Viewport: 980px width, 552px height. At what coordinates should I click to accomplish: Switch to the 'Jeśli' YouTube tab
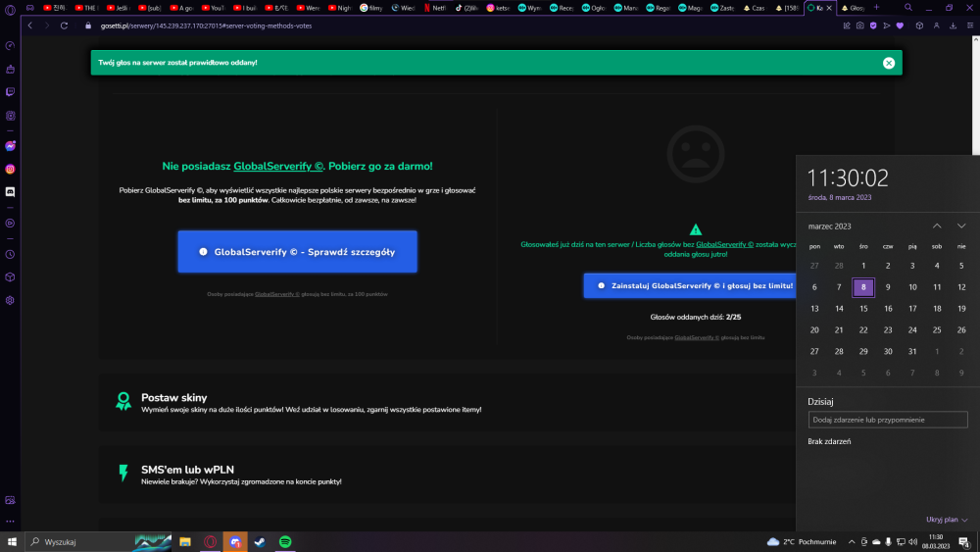118,8
